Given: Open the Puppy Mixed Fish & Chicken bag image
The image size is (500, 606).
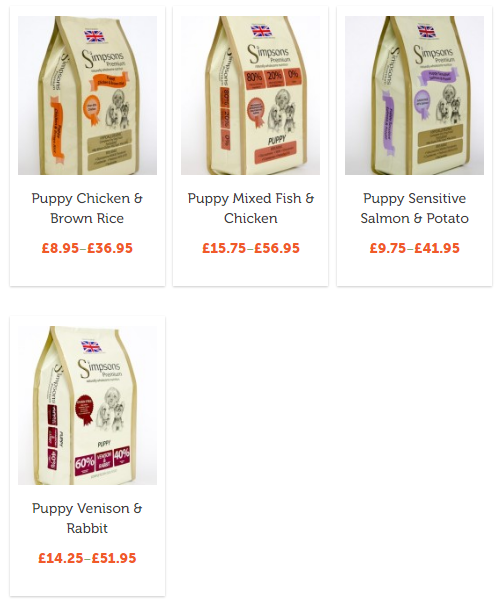Looking at the screenshot, I should [250, 95].
